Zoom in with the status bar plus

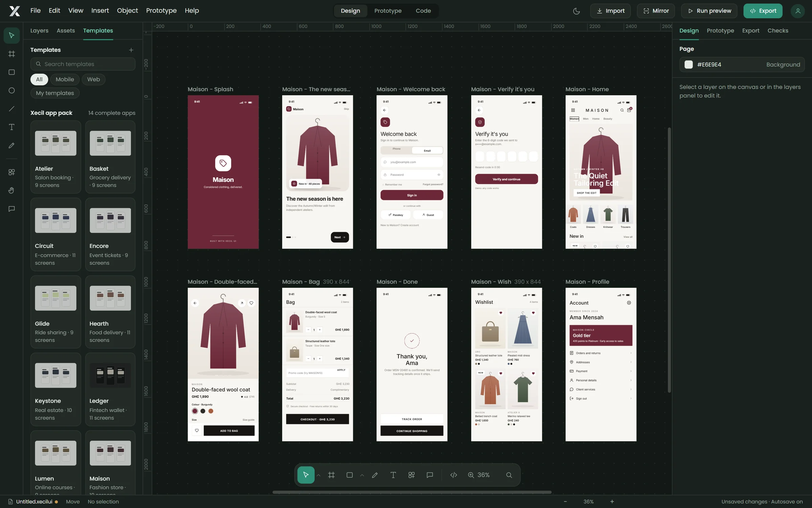(x=612, y=502)
